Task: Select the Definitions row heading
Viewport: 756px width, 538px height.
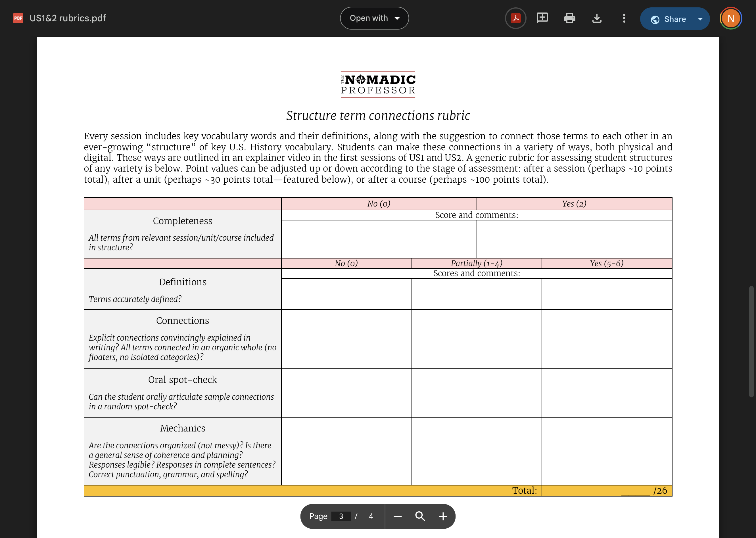Action: point(182,282)
